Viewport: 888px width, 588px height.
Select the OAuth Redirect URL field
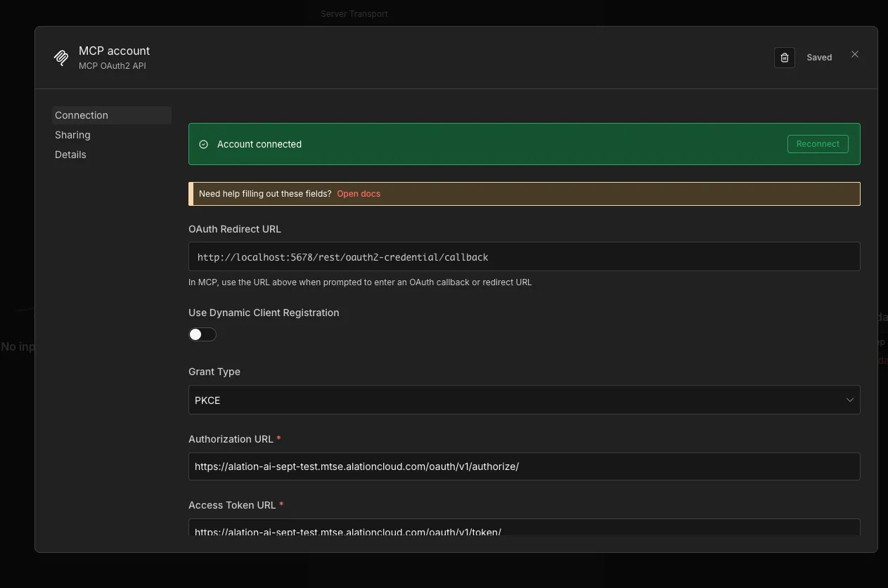tap(524, 256)
